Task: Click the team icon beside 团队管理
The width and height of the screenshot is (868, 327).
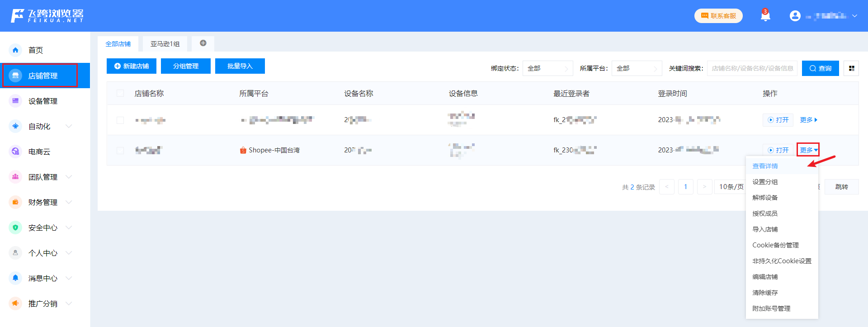Action: click(x=15, y=177)
